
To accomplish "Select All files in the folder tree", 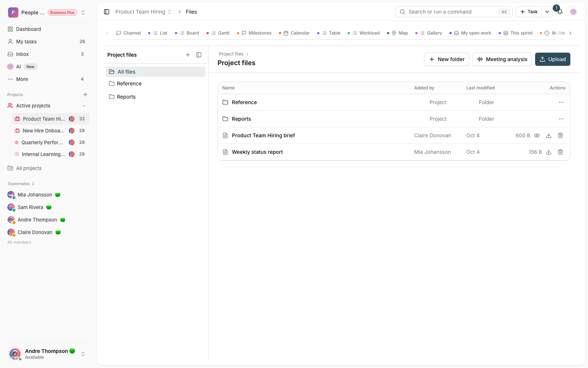I will pos(155,72).
